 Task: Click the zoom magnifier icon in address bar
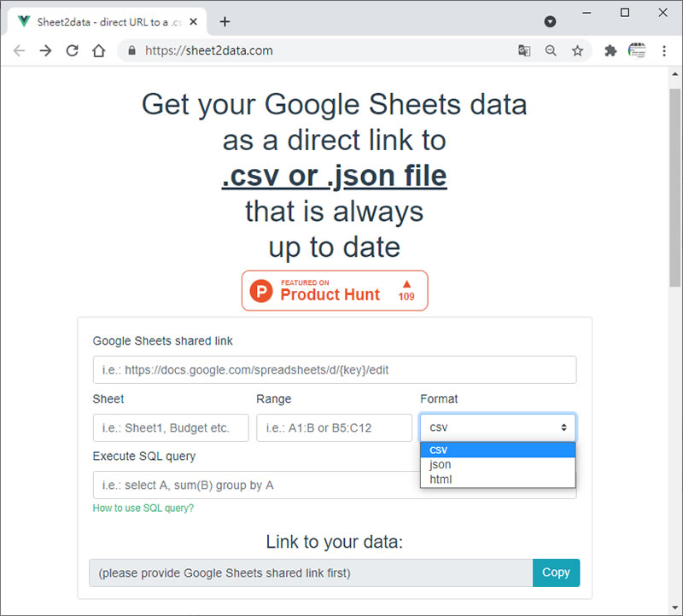(551, 50)
